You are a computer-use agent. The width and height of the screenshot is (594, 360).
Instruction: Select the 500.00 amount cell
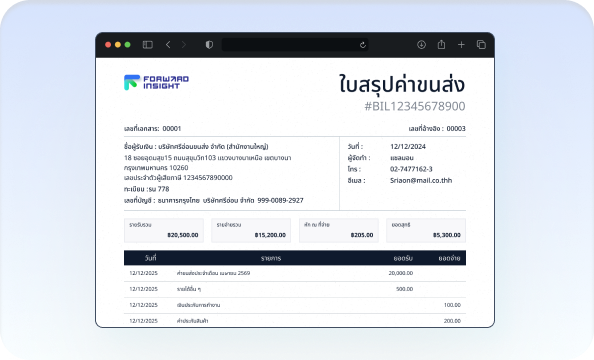tap(405, 289)
